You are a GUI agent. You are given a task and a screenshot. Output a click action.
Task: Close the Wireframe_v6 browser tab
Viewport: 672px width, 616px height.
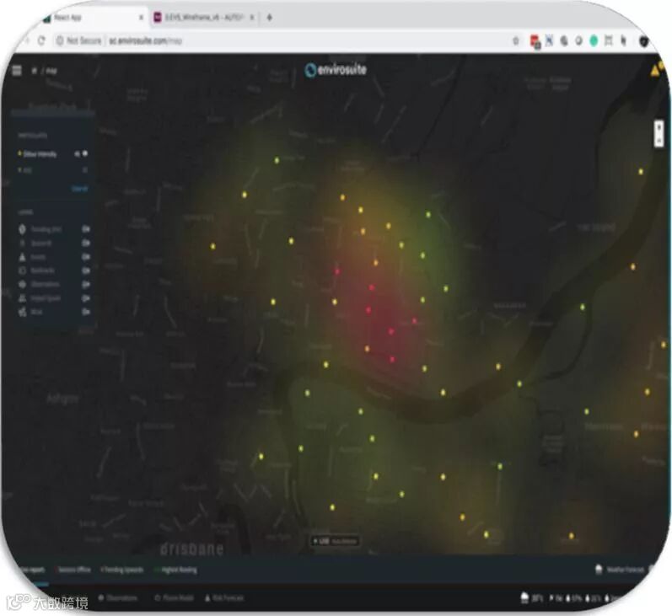coord(252,18)
